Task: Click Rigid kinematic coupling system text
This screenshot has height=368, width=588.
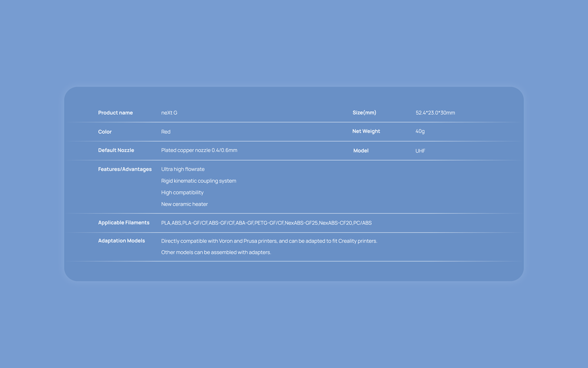Action: point(199,181)
